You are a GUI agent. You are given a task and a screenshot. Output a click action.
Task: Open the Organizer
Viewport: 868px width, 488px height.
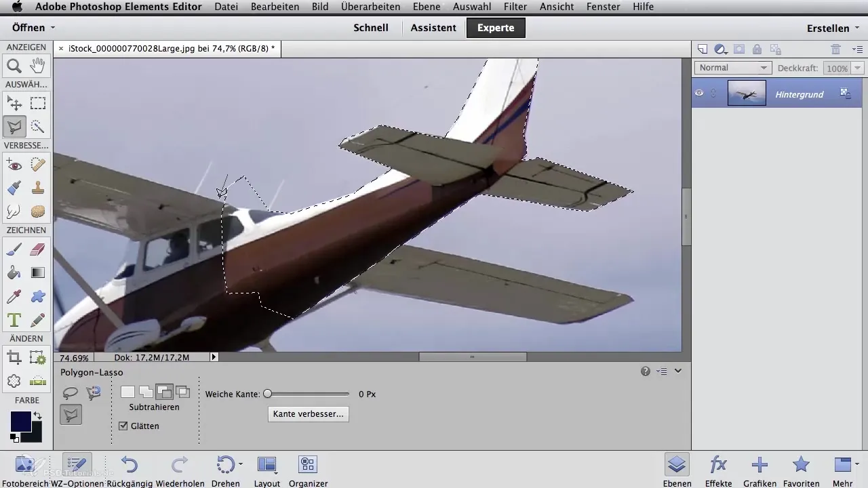click(308, 470)
